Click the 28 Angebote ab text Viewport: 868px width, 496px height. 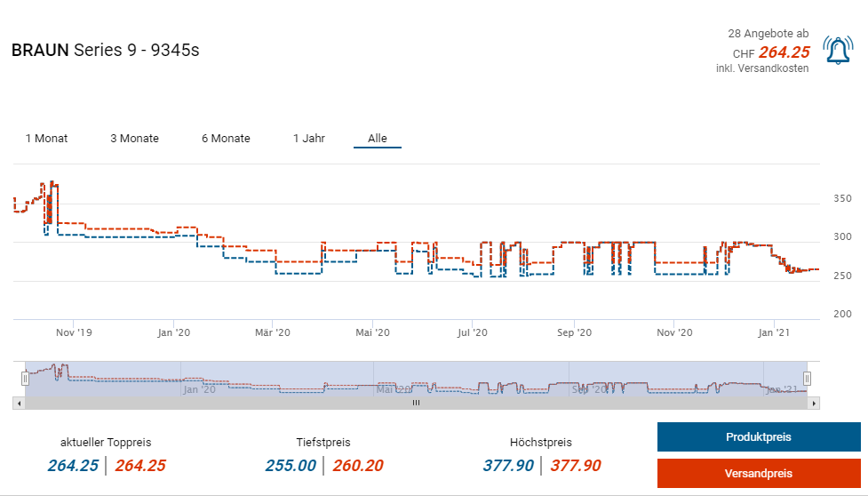pos(768,33)
